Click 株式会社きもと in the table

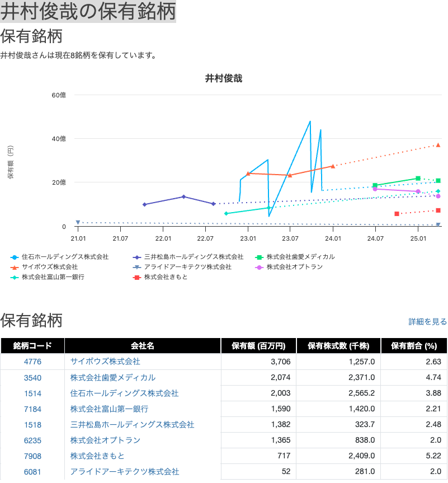coord(97,456)
